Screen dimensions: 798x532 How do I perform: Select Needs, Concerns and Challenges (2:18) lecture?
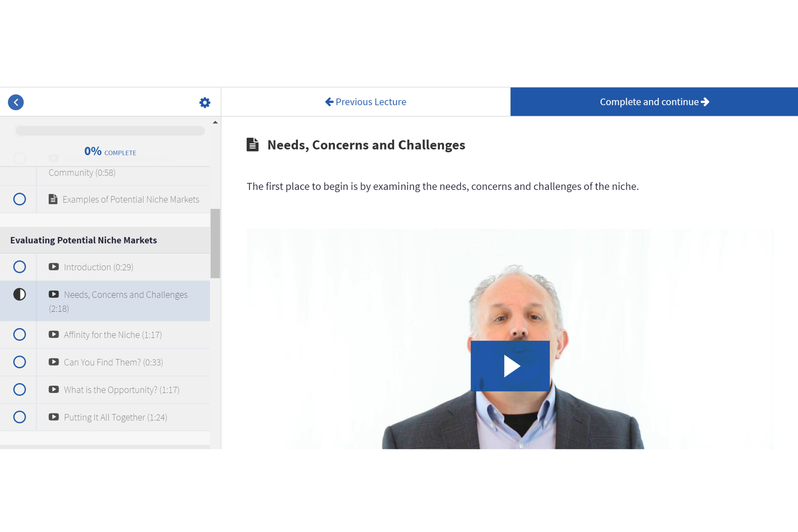[x=105, y=301]
